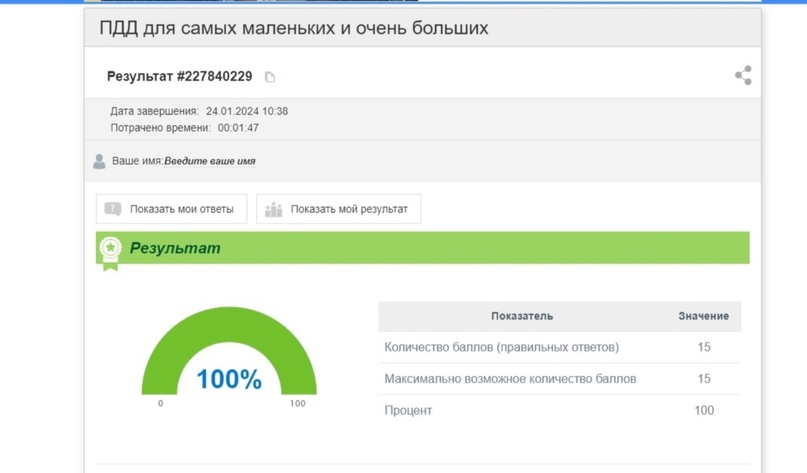Screen dimensions: 807x473
Task: Select 'Результат #227840229' heading
Action: click(180, 76)
